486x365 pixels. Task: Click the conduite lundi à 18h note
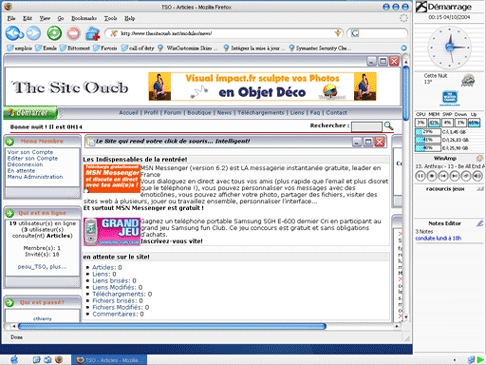pos(438,238)
